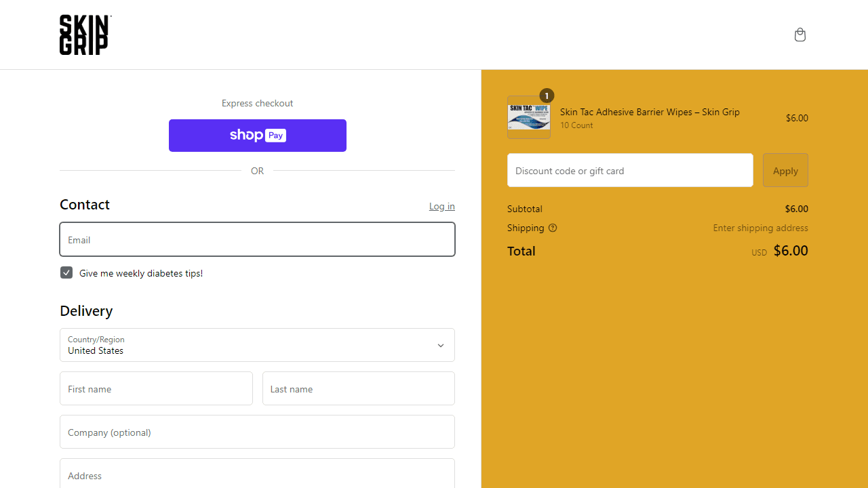868x488 pixels.
Task: Click the Address field
Action: click(257, 474)
